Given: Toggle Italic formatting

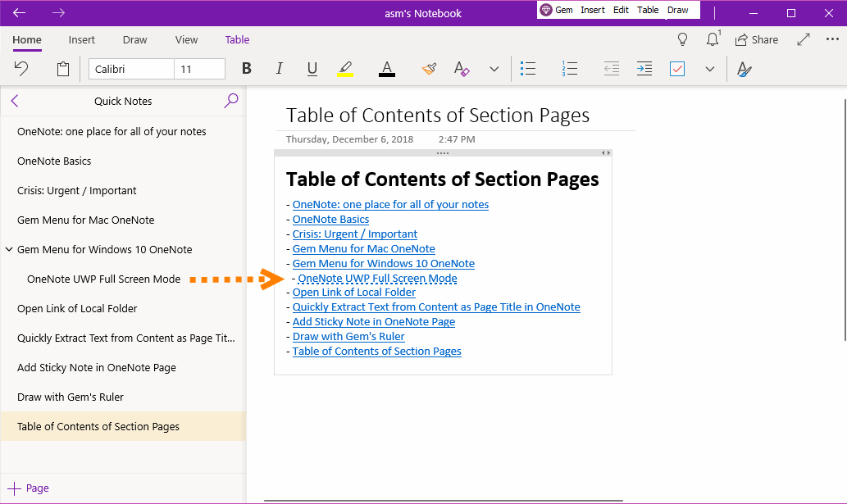Looking at the screenshot, I should pyautogui.click(x=280, y=69).
